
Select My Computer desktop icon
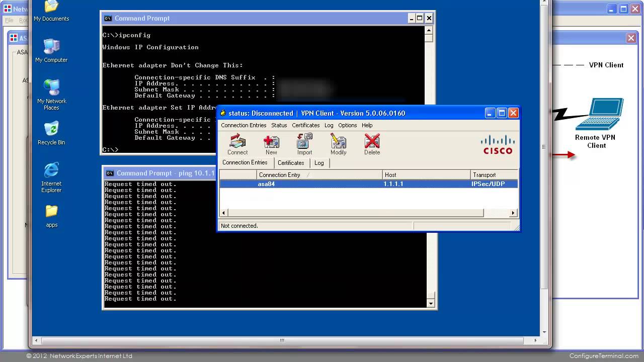click(x=51, y=51)
